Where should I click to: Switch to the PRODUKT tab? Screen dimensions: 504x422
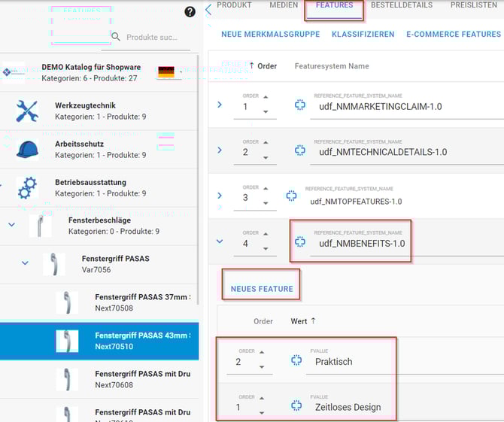234,5
